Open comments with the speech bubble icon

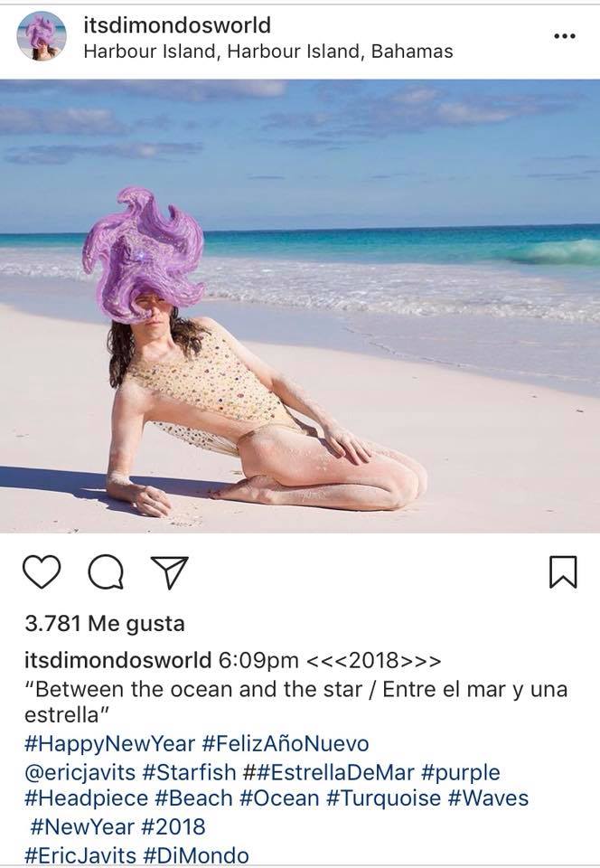pyautogui.click(x=106, y=571)
